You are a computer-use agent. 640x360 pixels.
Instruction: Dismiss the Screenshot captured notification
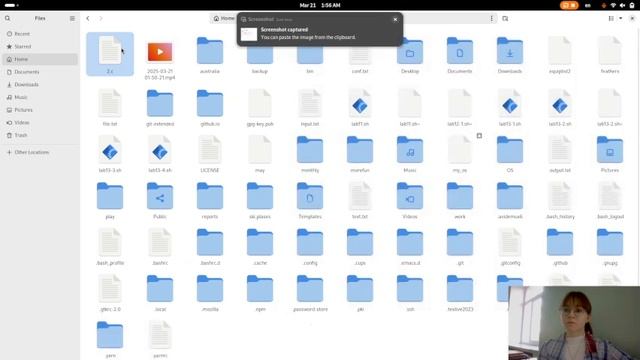pyautogui.click(x=395, y=19)
